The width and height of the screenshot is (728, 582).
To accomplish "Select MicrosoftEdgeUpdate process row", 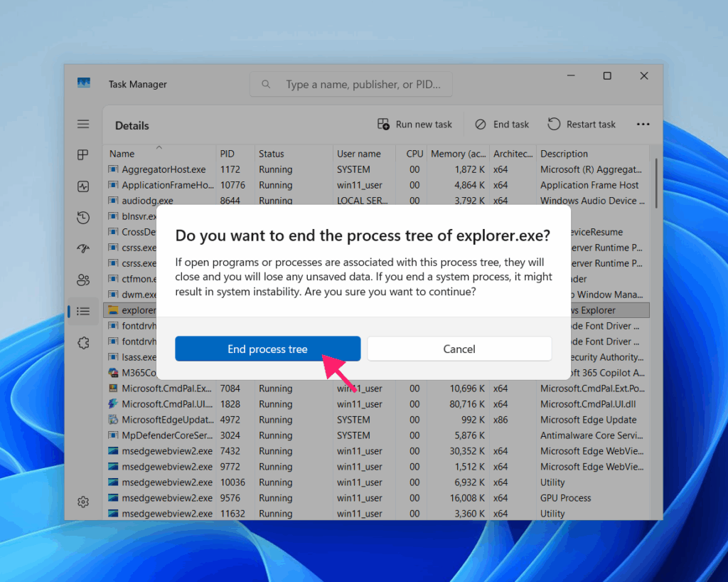I will [377, 420].
